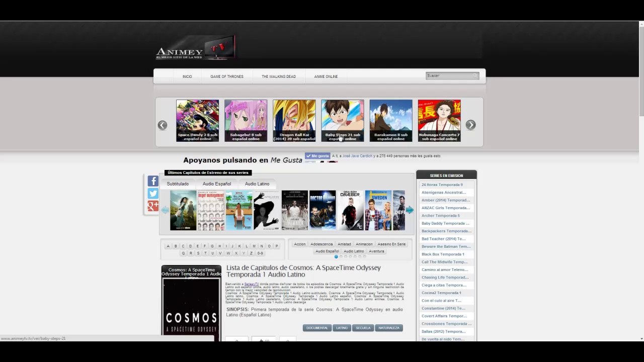This screenshot has height=362, width=644.
Task: Select the Asesino En Serie genre tag
Action: [x=391, y=244]
